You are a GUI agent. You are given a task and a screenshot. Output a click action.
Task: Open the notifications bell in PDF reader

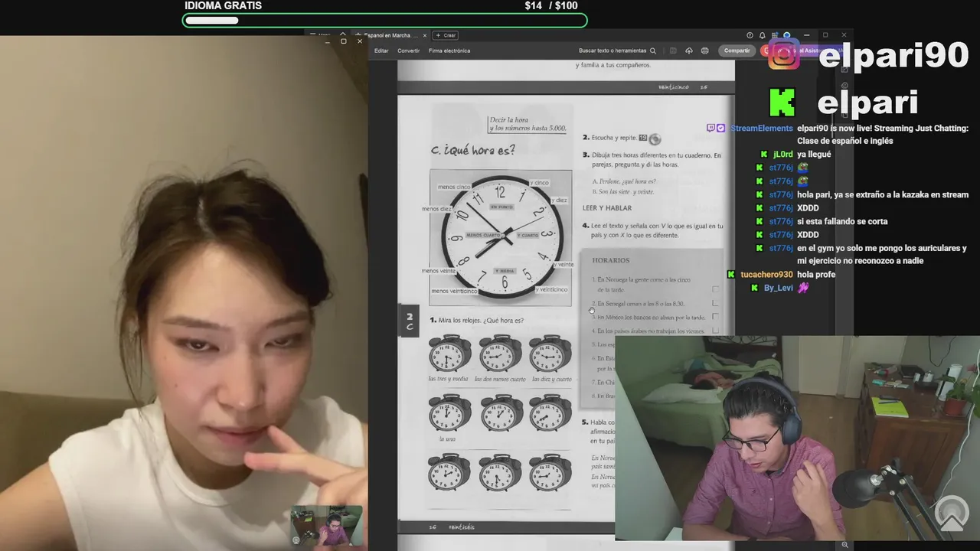762,35
